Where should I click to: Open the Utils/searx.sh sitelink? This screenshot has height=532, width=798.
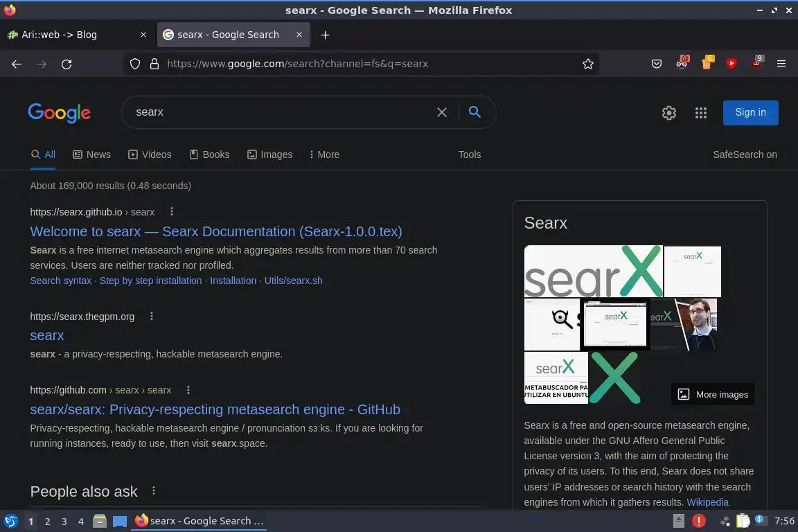[293, 281]
